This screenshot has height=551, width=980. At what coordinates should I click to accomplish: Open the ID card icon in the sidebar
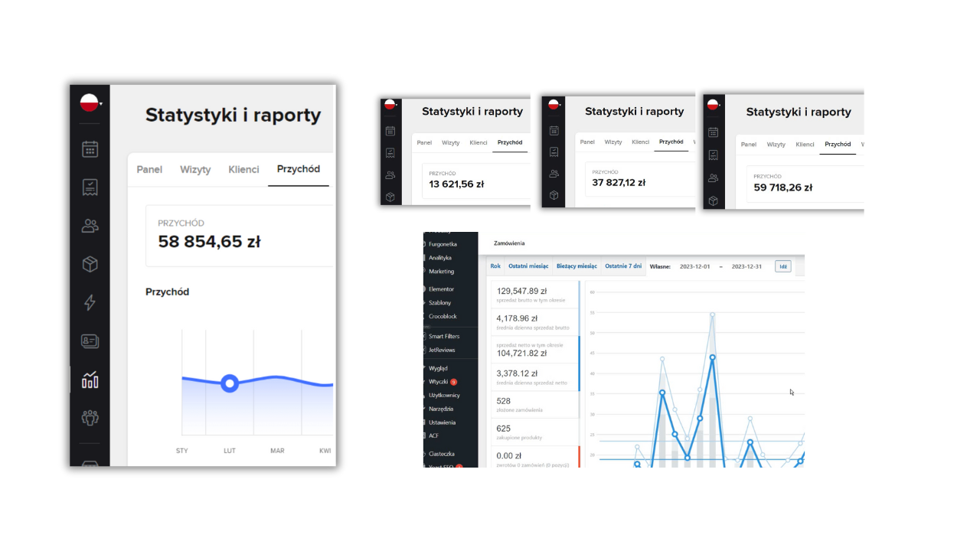(x=90, y=341)
